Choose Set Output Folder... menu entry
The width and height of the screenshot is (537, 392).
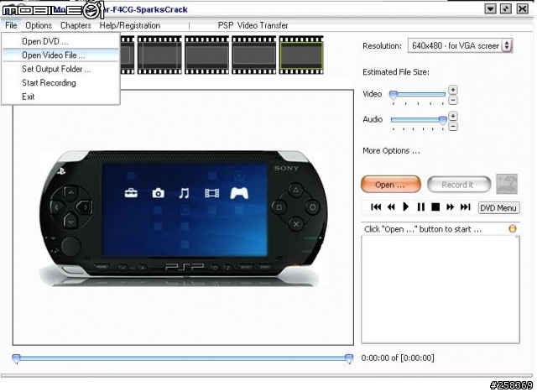[x=60, y=69]
